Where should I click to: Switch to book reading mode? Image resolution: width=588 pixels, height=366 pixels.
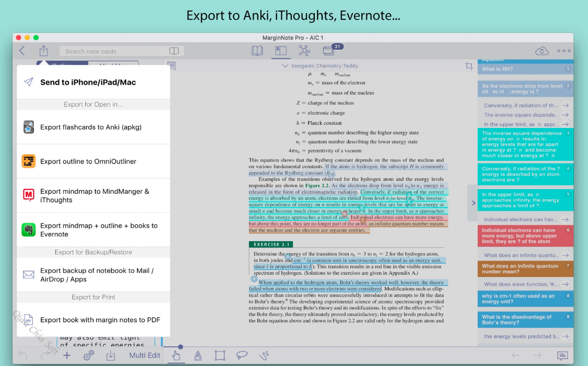257,51
